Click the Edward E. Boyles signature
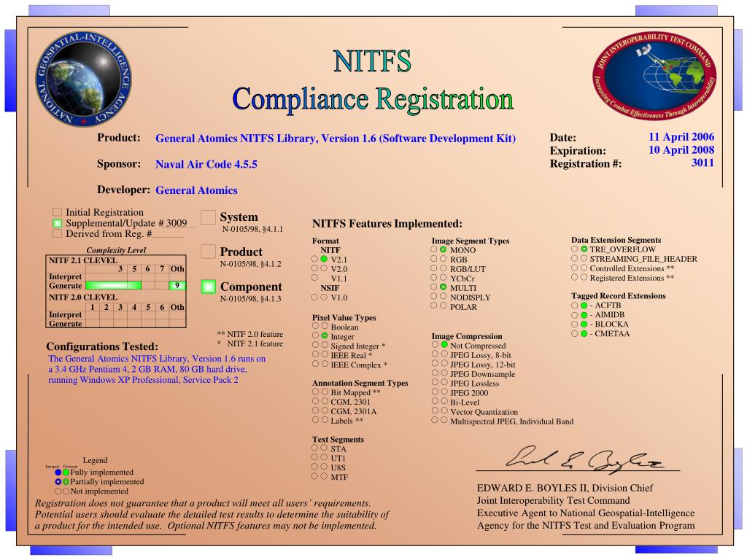This screenshot has width=747, height=560. [x=584, y=459]
